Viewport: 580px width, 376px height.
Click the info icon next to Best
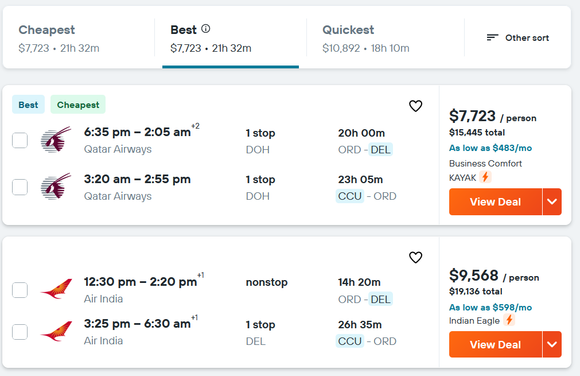point(206,28)
